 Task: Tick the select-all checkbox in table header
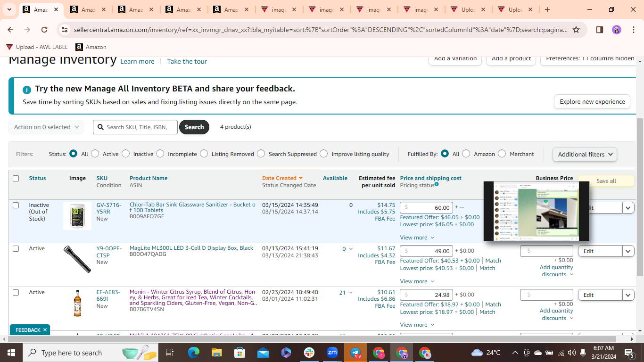16,178
